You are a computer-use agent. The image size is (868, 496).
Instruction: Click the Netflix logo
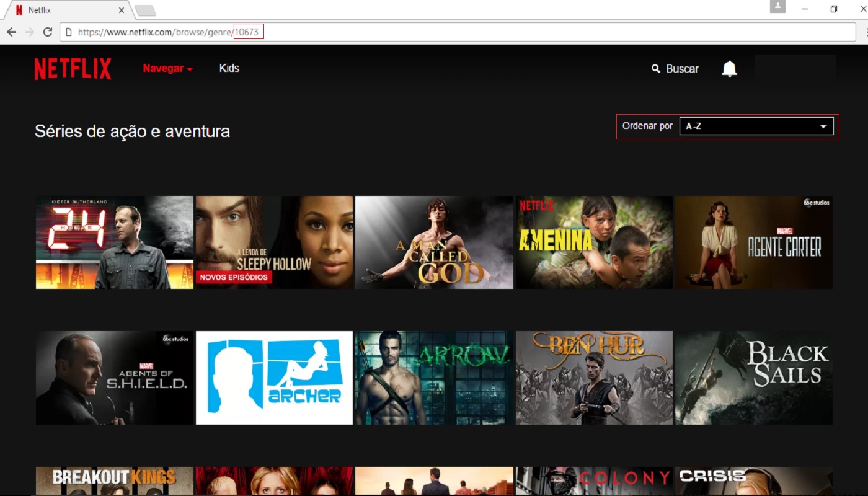(73, 69)
